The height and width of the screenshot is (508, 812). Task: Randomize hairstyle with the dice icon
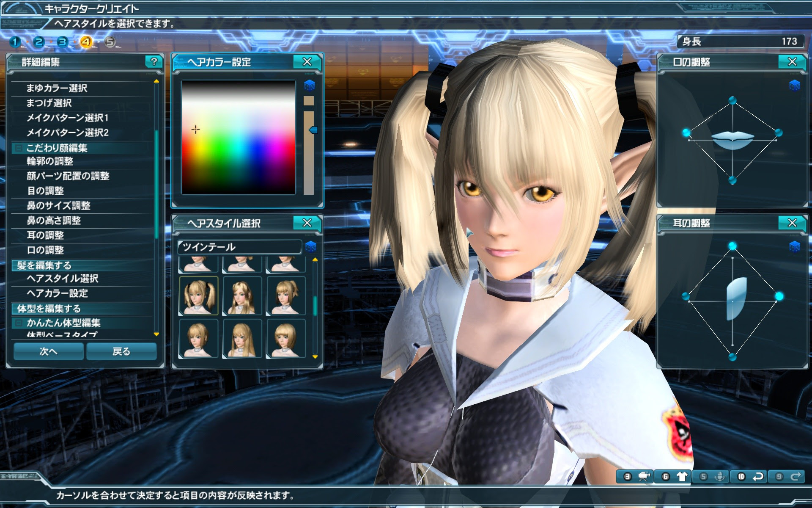[311, 246]
